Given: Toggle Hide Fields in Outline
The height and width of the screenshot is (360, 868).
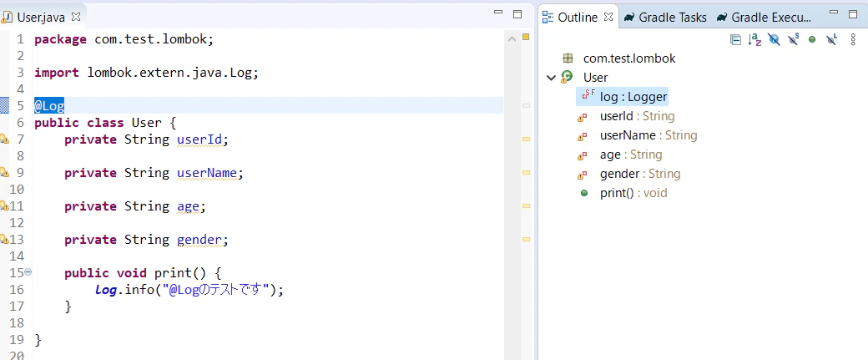Looking at the screenshot, I should tap(774, 39).
